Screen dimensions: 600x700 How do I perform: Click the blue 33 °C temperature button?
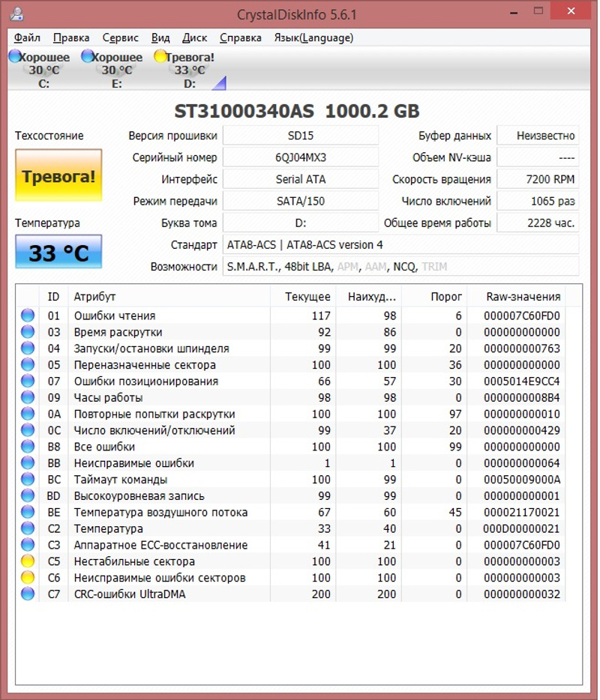[58, 252]
